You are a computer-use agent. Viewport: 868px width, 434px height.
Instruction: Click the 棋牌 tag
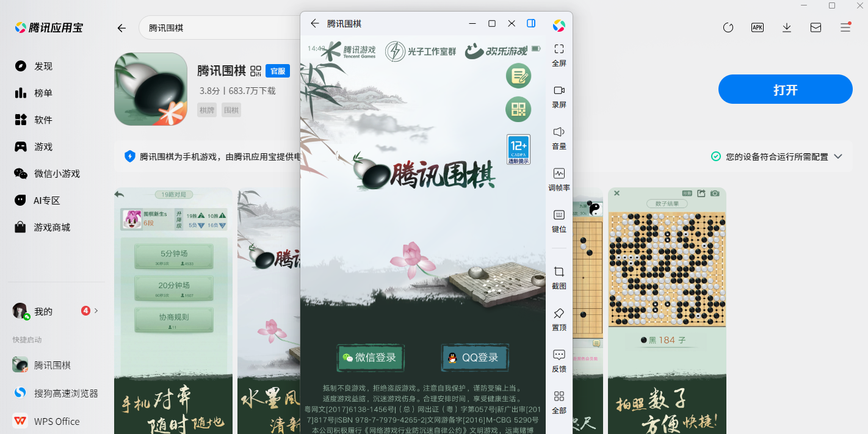207,110
